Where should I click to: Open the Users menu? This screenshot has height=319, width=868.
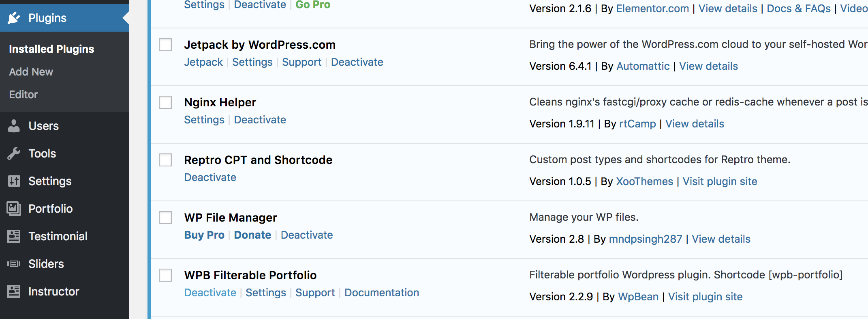click(64, 126)
